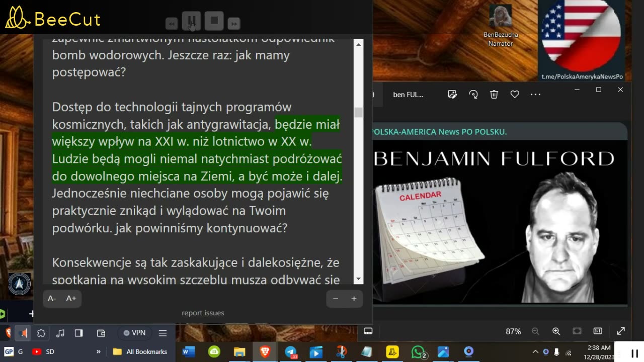Open WhatsApp from the taskbar
Screen dimensions: 644x362
(419, 351)
